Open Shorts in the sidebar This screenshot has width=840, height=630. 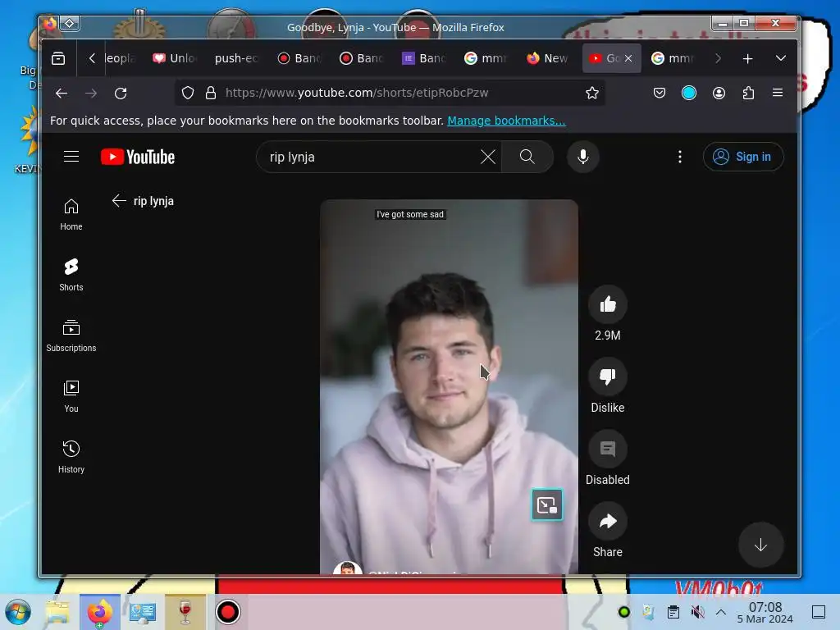pyautogui.click(x=71, y=275)
